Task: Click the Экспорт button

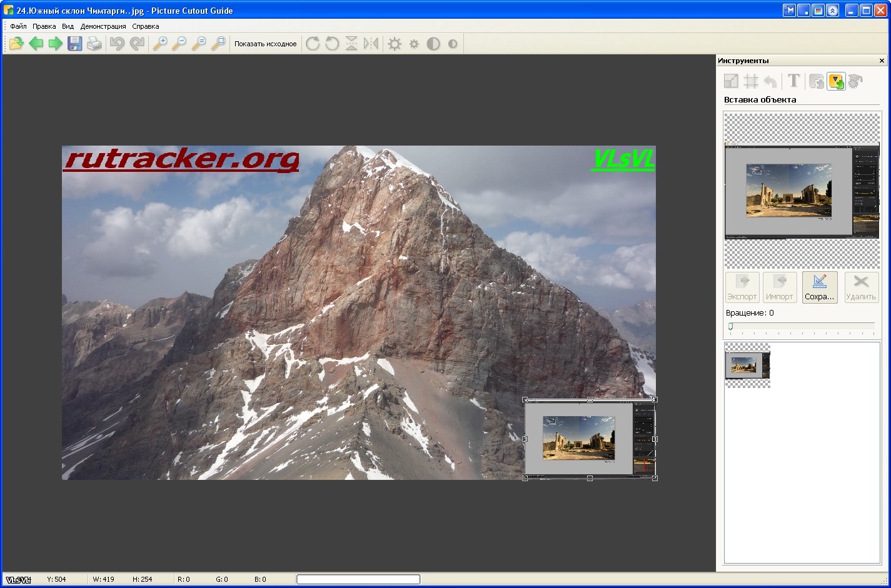Action: coord(742,287)
